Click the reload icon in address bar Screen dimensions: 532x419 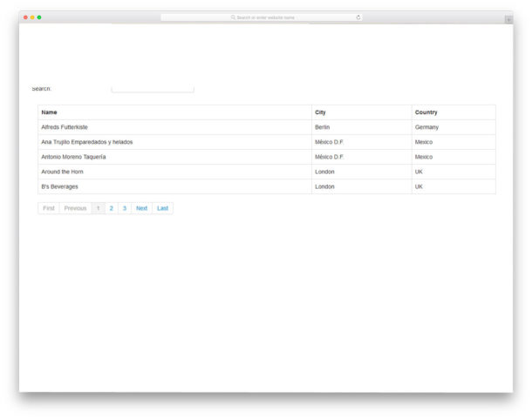point(358,17)
